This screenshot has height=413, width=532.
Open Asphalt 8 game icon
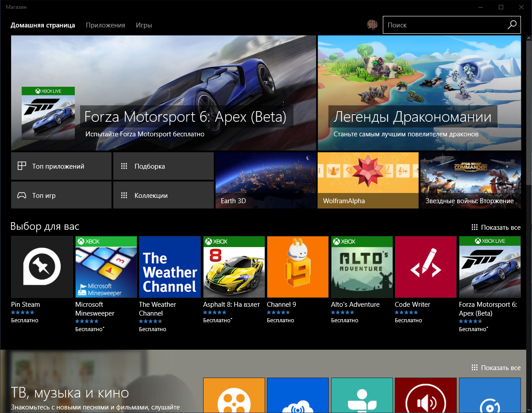pyautogui.click(x=234, y=266)
